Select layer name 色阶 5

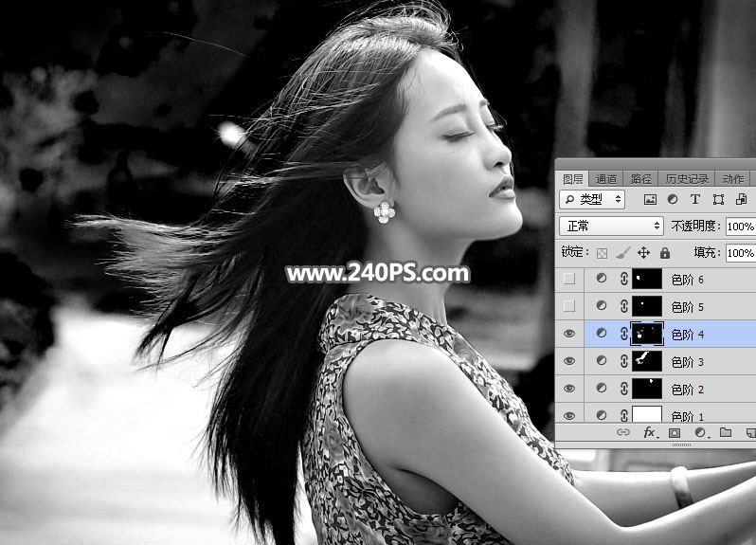(x=688, y=307)
